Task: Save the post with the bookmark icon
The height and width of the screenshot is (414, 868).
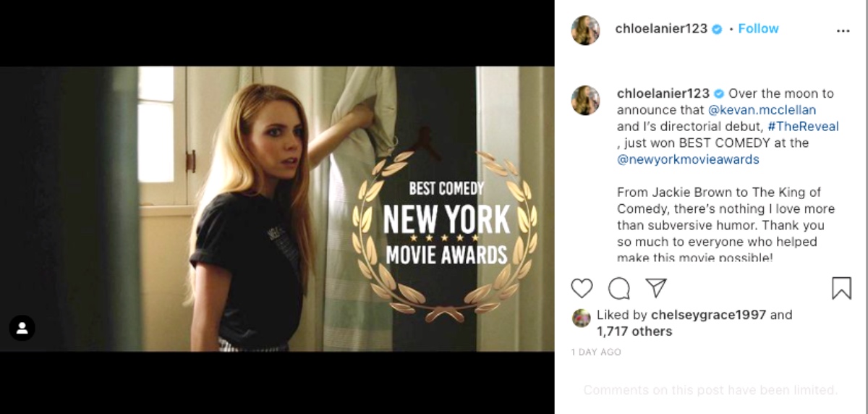Action: point(841,288)
